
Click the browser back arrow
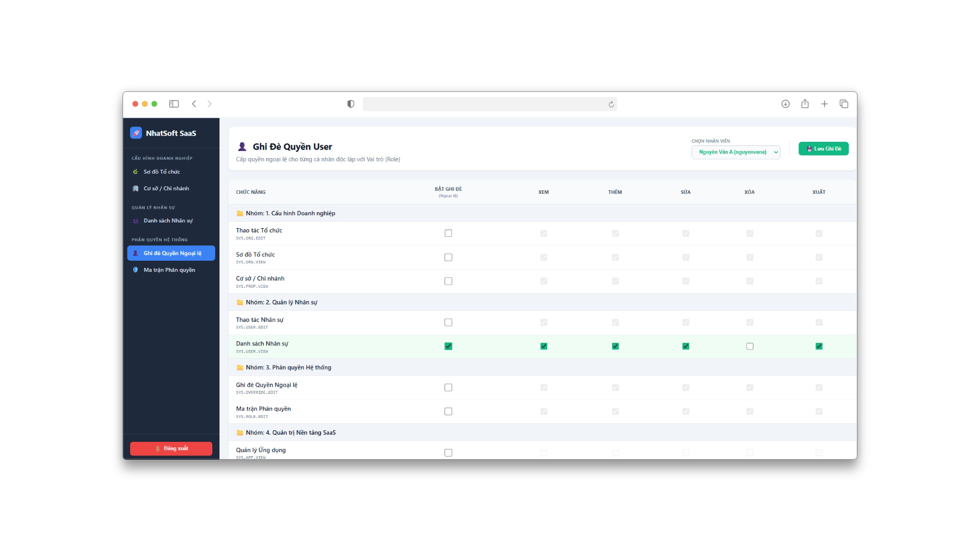pos(194,104)
